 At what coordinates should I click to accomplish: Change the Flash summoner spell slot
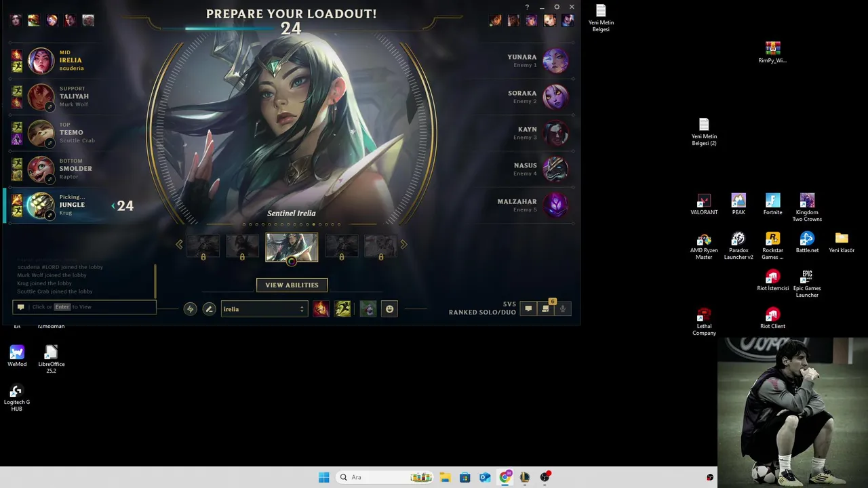pyautogui.click(x=342, y=309)
